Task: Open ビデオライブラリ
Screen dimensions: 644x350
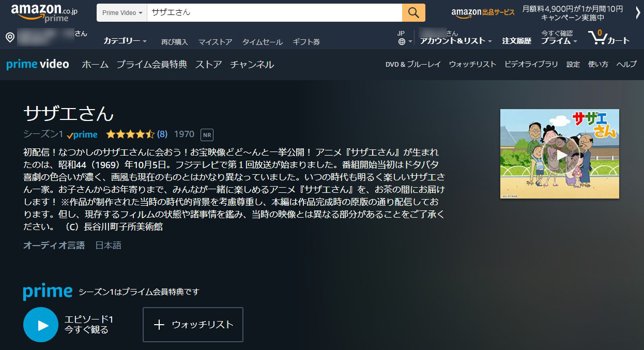Action: [531, 65]
